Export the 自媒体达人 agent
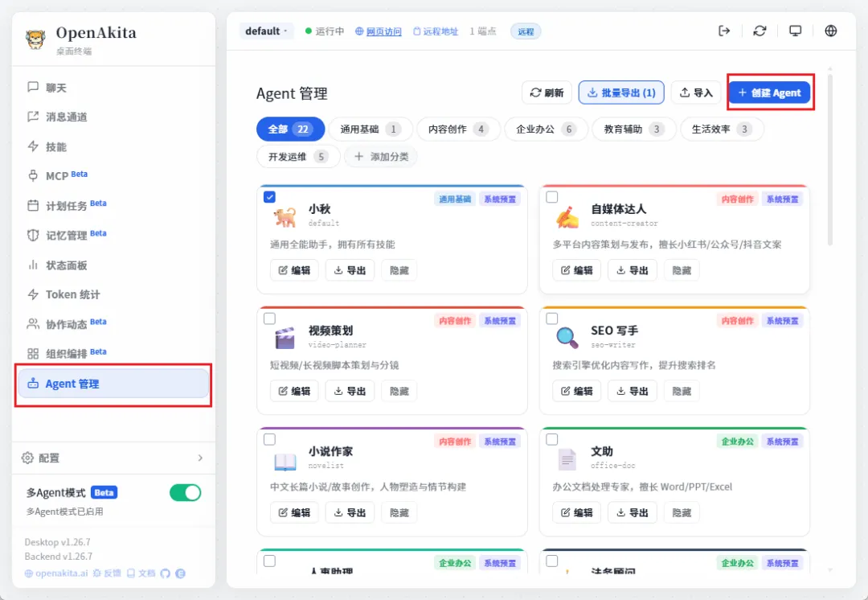This screenshot has height=600, width=868. point(633,270)
